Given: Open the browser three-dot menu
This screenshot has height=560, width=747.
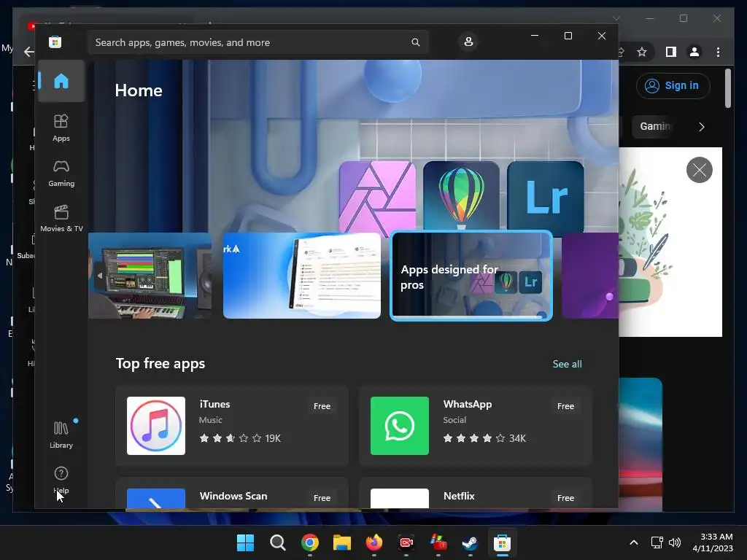Looking at the screenshot, I should point(718,52).
